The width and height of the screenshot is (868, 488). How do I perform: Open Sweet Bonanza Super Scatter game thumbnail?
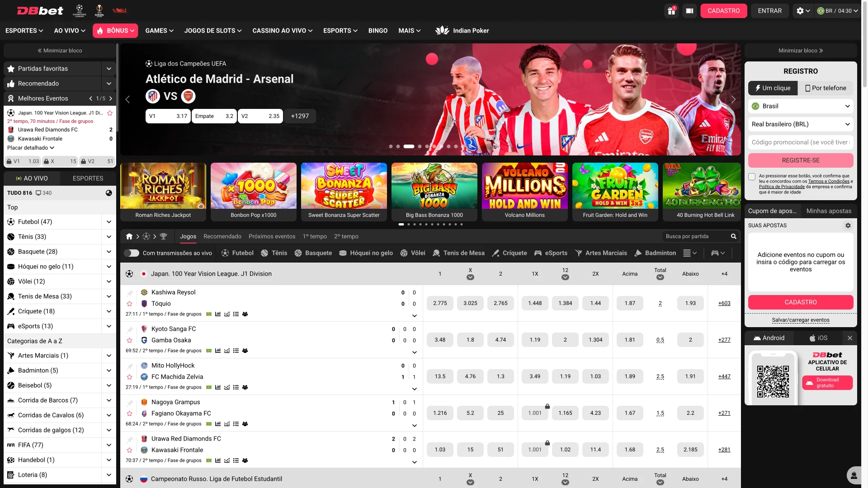pyautogui.click(x=344, y=192)
